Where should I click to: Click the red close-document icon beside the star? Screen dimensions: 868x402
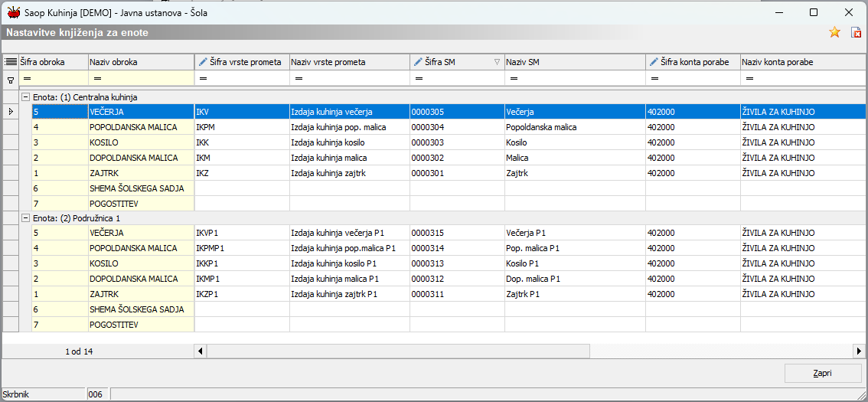point(857,32)
